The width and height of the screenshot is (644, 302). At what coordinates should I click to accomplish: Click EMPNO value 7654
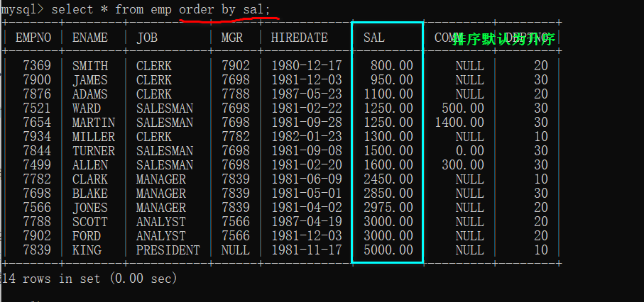click(x=37, y=123)
